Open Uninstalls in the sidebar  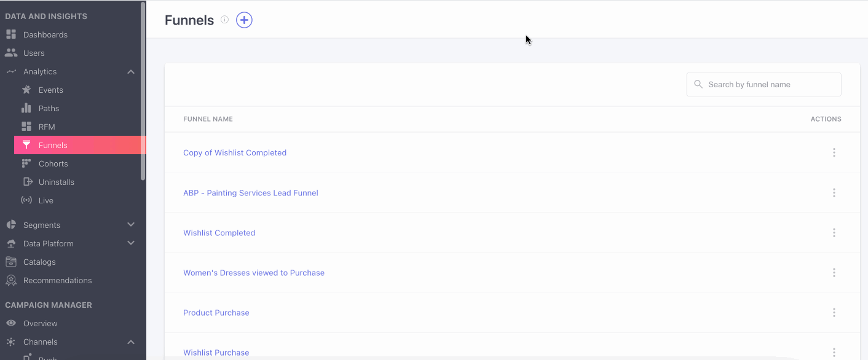pyautogui.click(x=57, y=182)
